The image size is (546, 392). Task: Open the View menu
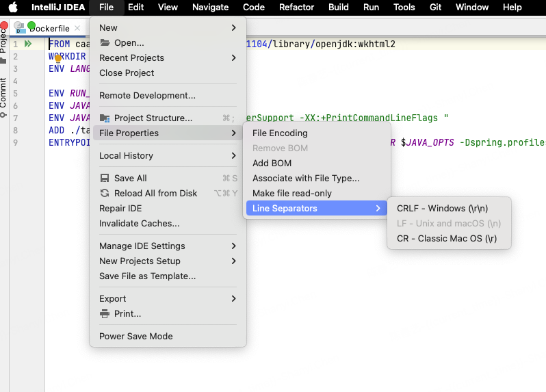[x=168, y=7]
